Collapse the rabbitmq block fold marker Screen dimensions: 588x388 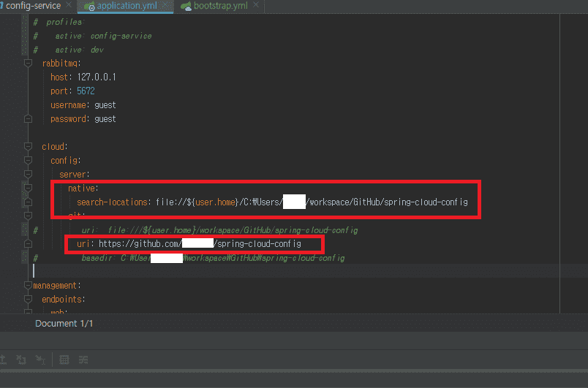point(28,63)
